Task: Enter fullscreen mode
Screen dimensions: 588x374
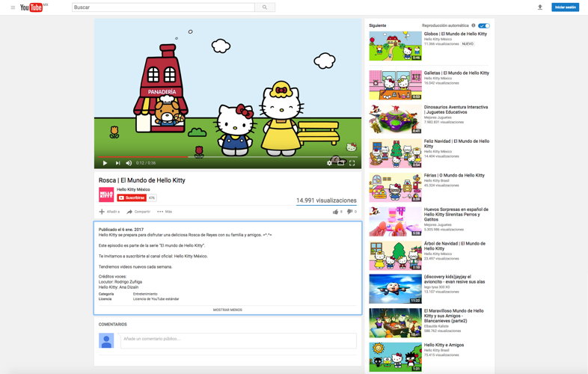Action: 352,163
